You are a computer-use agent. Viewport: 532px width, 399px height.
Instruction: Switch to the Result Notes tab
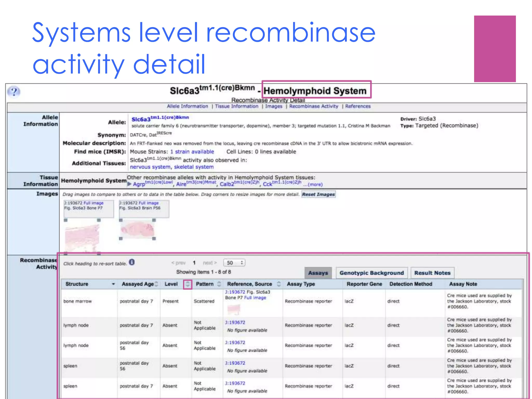432,273
